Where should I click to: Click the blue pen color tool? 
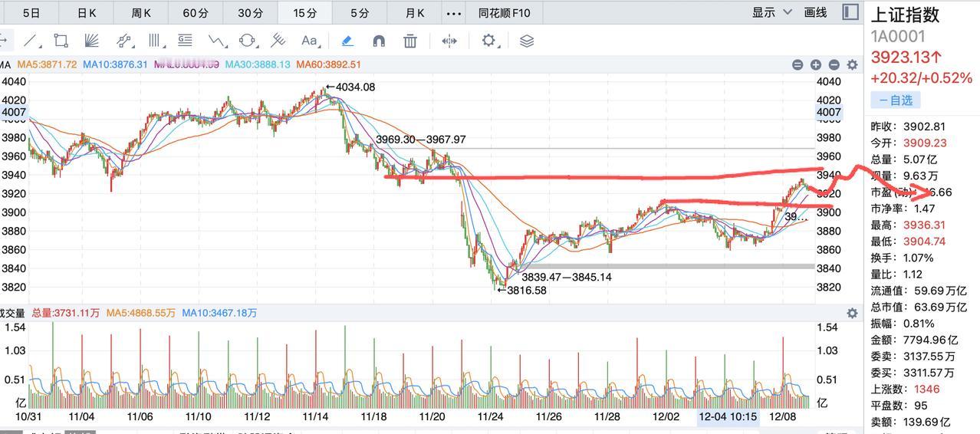tap(347, 41)
